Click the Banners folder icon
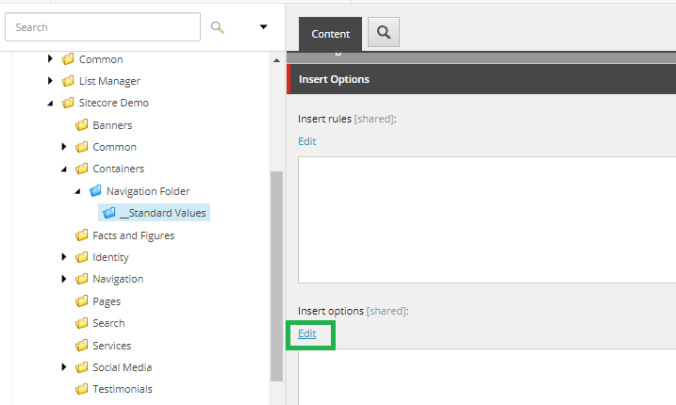The image size is (676, 405). pyautogui.click(x=82, y=125)
